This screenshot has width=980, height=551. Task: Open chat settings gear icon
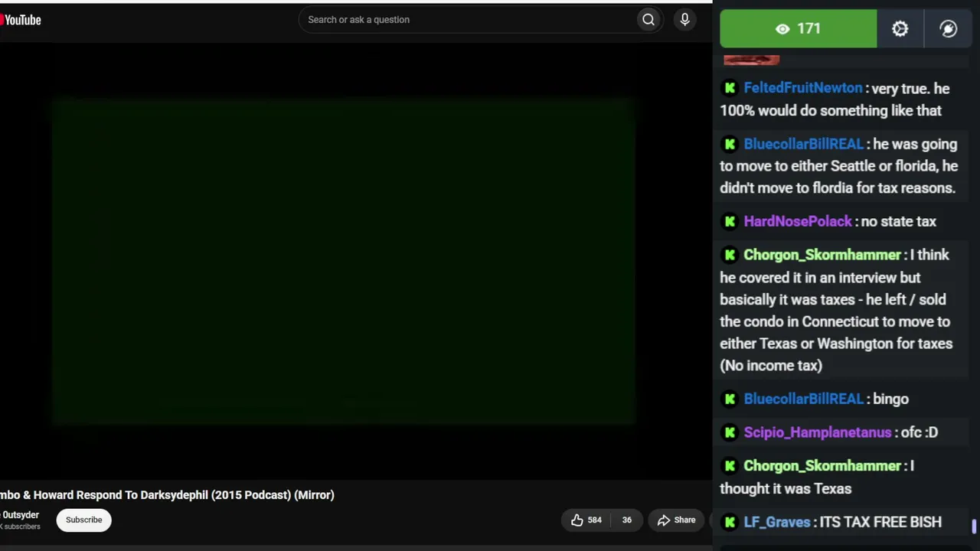click(900, 29)
